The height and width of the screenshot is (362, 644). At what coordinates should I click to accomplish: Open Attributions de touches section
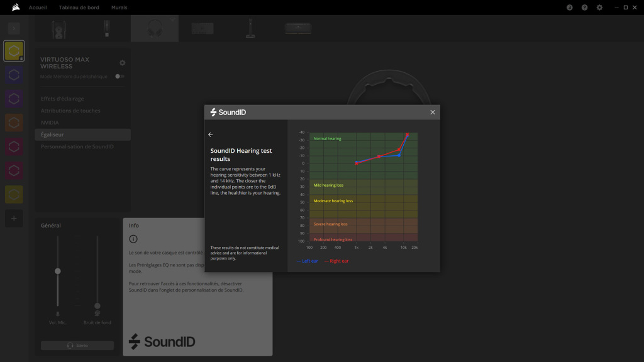click(x=70, y=111)
